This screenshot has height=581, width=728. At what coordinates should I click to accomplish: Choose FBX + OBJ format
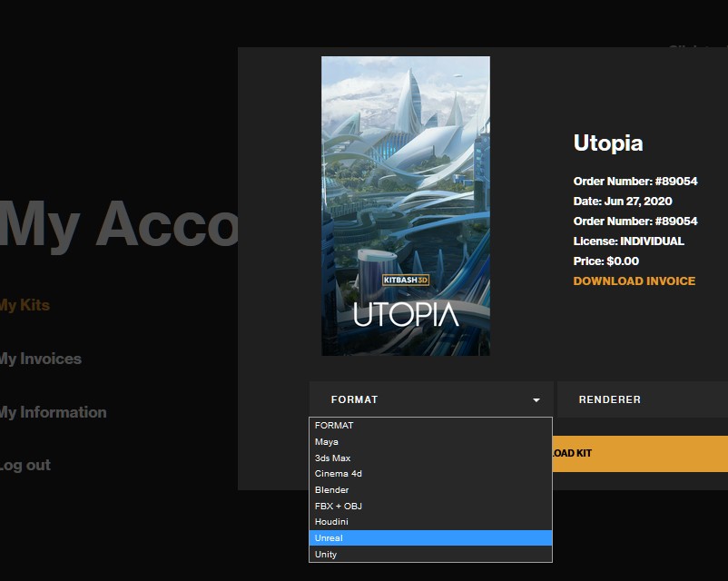[430, 506]
